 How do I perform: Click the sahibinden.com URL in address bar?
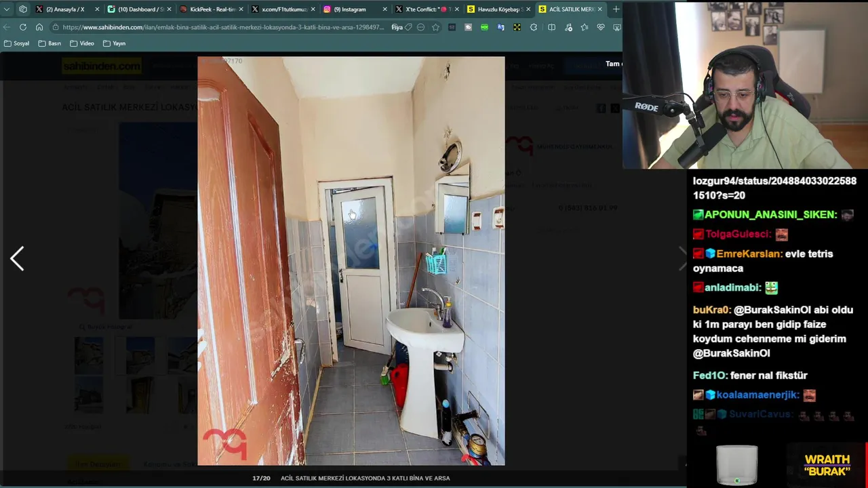pyautogui.click(x=223, y=27)
